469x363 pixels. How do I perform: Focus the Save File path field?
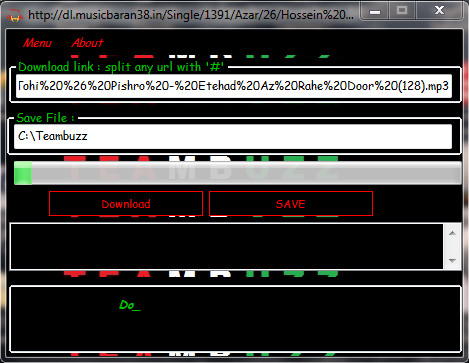tap(233, 136)
